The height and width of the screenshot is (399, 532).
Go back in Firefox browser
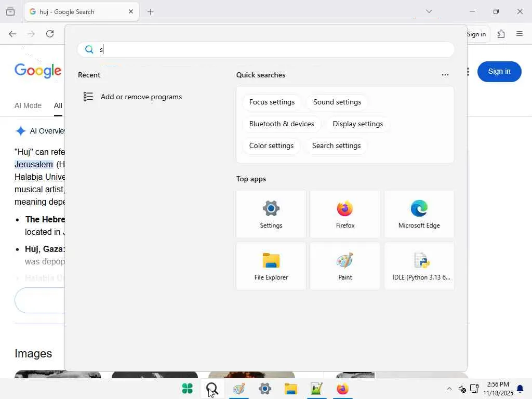pos(12,34)
